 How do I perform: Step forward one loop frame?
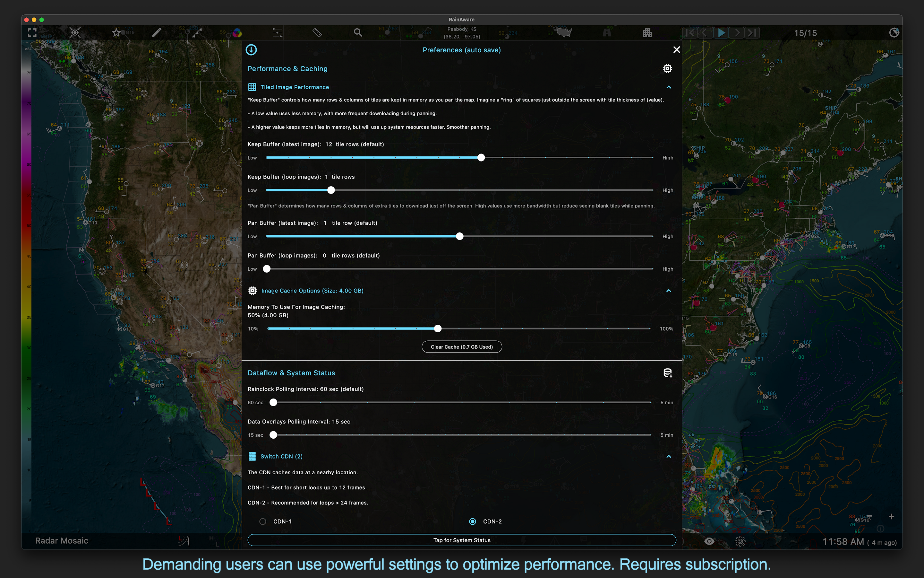tap(737, 33)
